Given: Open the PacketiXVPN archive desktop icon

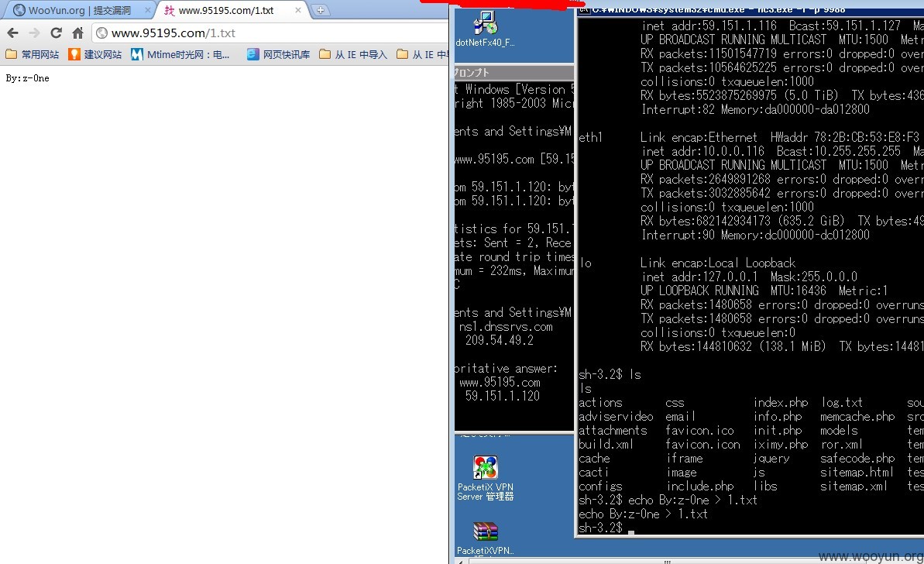Looking at the screenshot, I should click(x=485, y=538).
